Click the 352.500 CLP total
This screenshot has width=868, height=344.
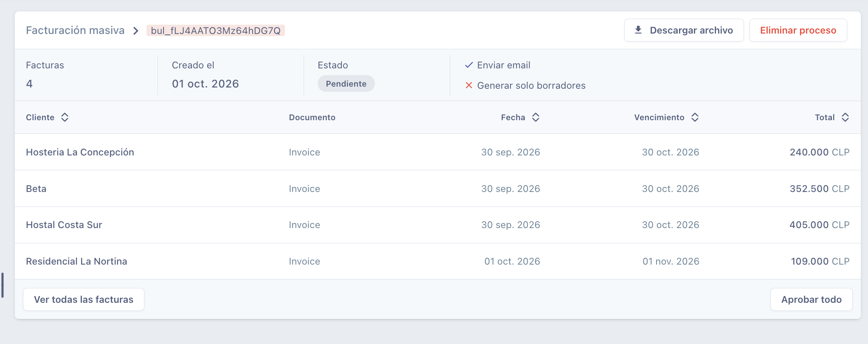pyautogui.click(x=820, y=189)
